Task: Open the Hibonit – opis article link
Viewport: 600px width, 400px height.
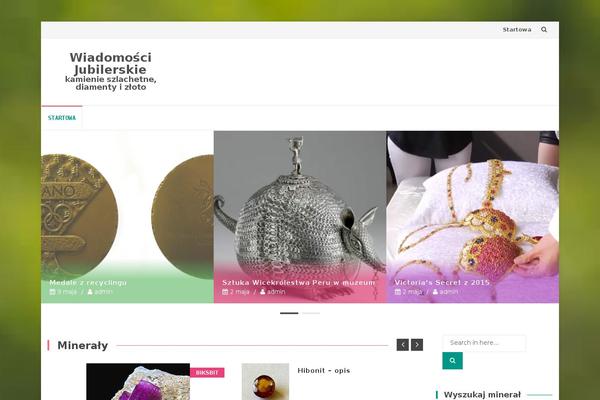Action: [x=324, y=371]
